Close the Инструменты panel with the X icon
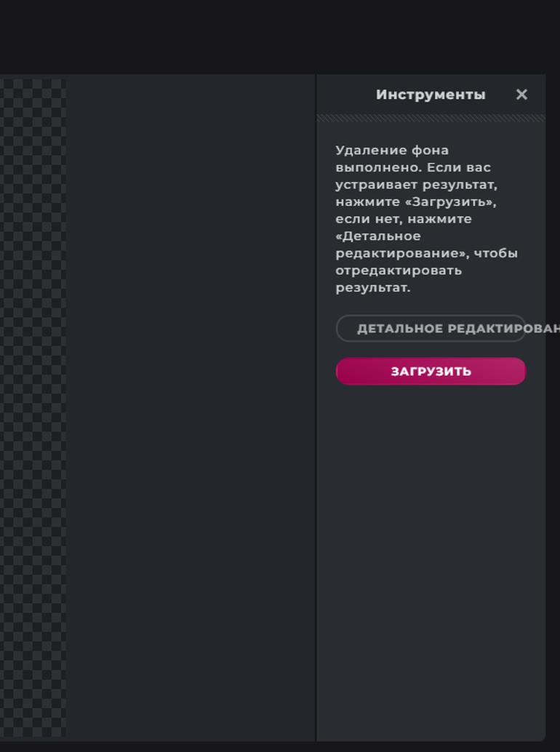The height and width of the screenshot is (752, 560). pyautogui.click(x=521, y=95)
